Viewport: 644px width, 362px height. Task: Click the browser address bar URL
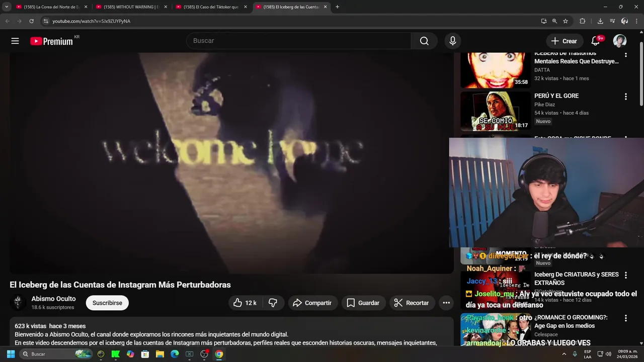[92, 21]
